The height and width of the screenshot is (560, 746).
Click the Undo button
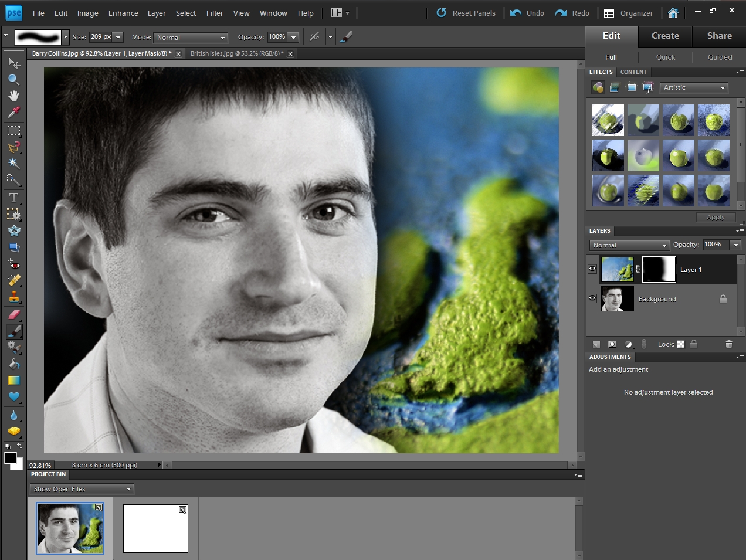(x=527, y=13)
